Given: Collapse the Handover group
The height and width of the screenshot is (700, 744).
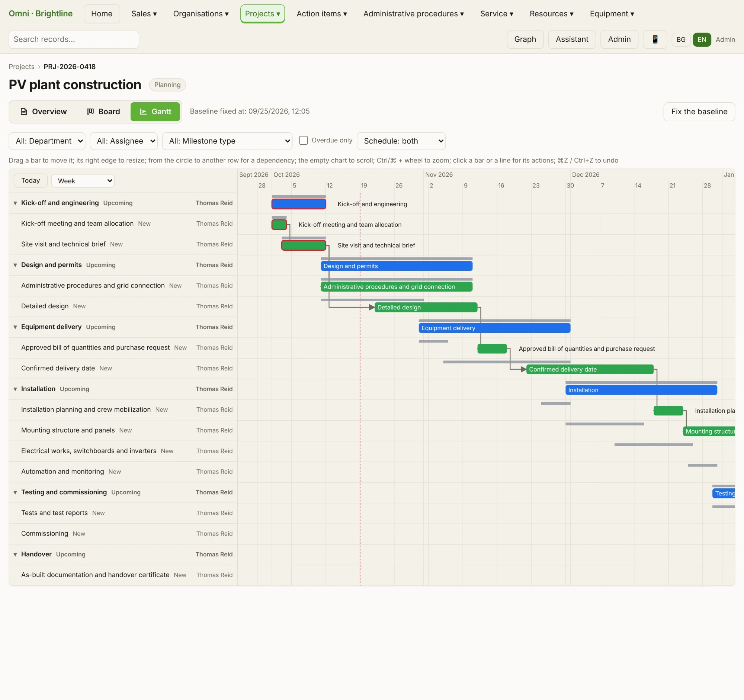Looking at the screenshot, I should 15,555.
